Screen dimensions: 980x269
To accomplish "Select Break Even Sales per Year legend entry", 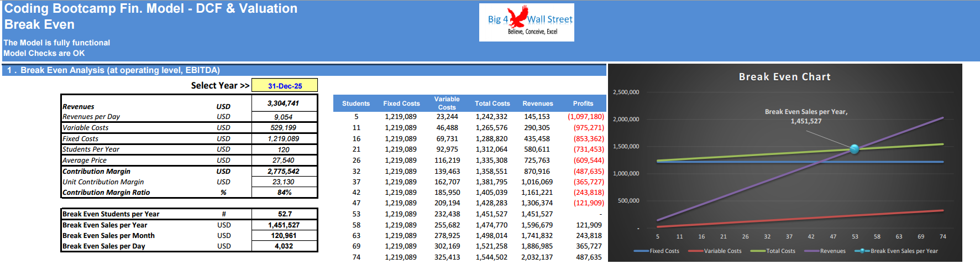I will 897,251.
